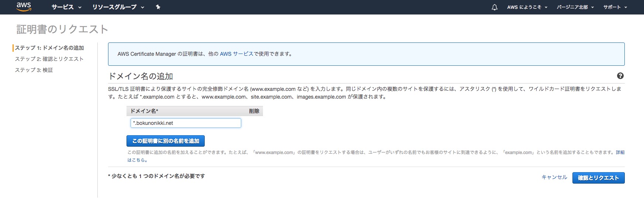Click the 確認とリクエスト button

point(598,178)
